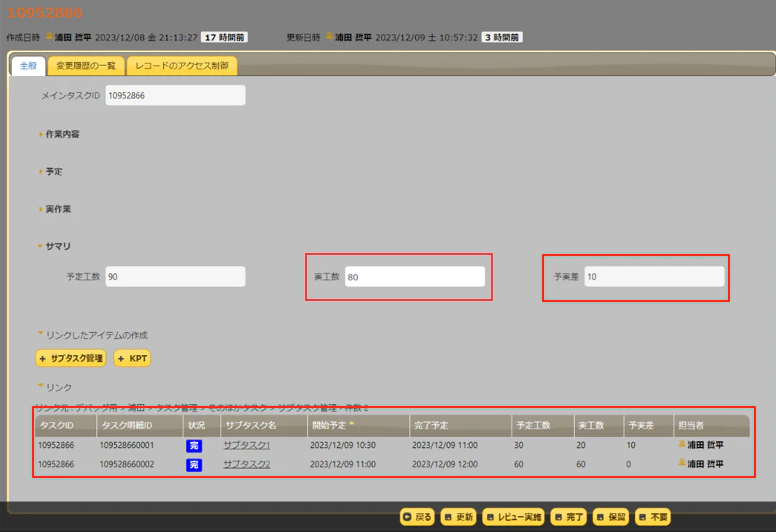The width and height of the screenshot is (776, 532).
Task: Add a new サブタスク管理 item
Action: point(71,358)
